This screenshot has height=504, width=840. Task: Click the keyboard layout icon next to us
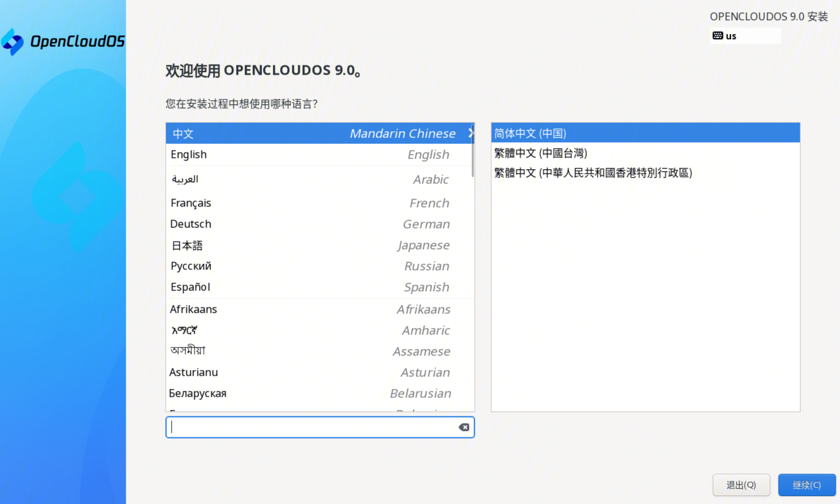coord(717,35)
